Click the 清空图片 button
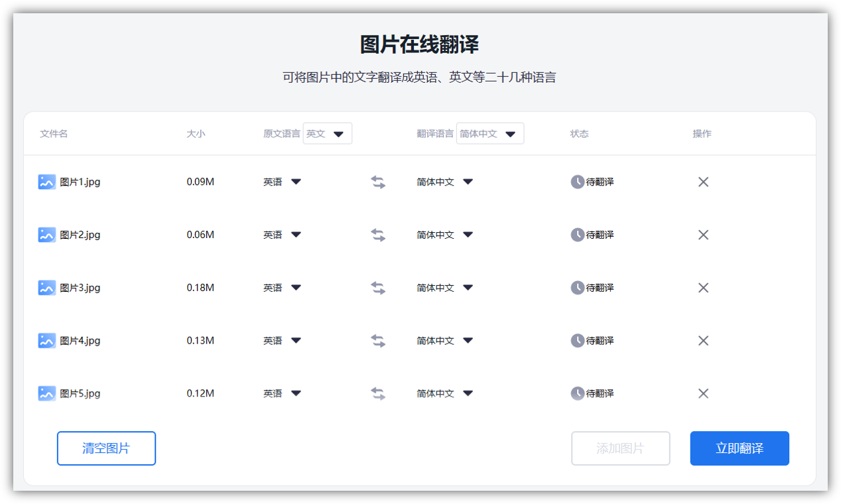841x504 pixels. [x=106, y=448]
